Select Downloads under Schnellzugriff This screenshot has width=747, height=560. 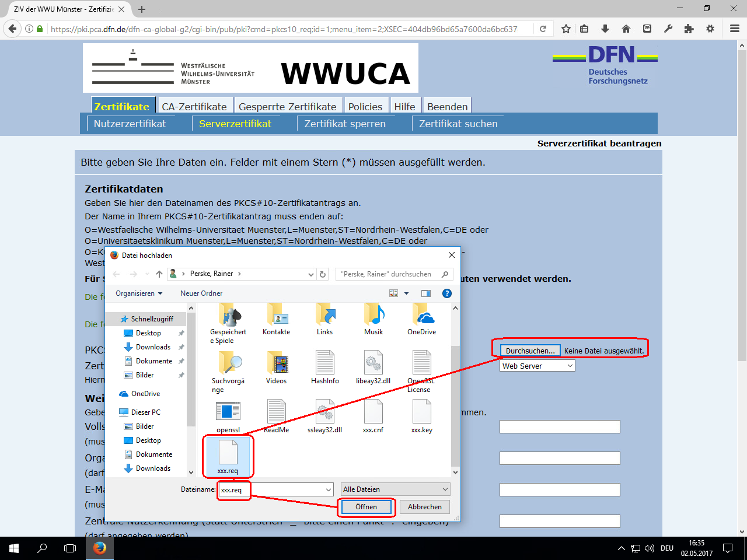click(x=153, y=347)
